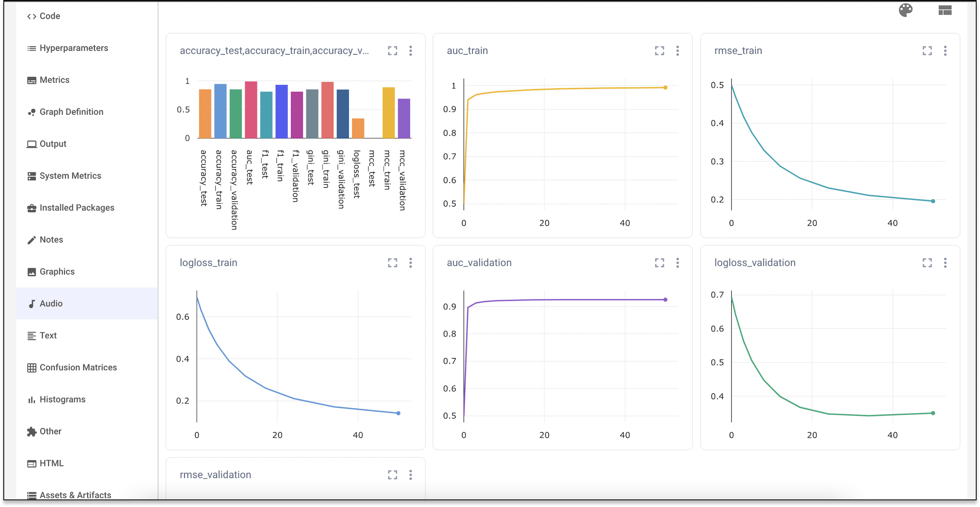Click the Code brackets icon
980x507 pixels.
point(32,16)
